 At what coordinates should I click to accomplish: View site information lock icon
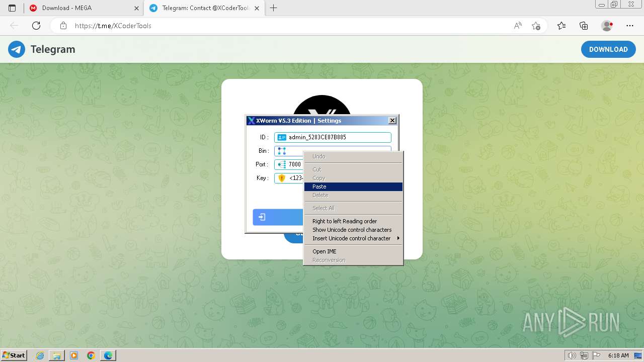point(63,26)
